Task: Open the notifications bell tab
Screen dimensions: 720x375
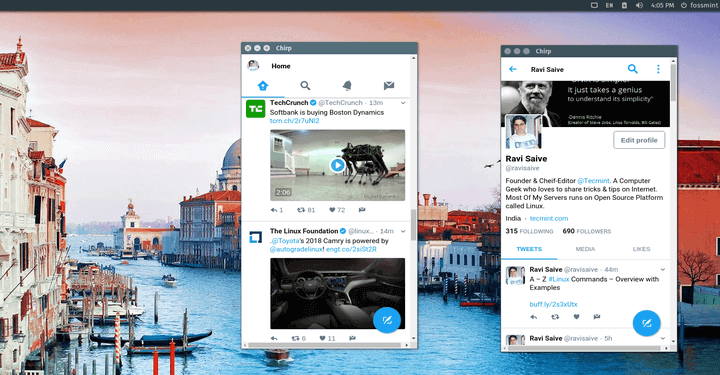Action: [347, 85]
